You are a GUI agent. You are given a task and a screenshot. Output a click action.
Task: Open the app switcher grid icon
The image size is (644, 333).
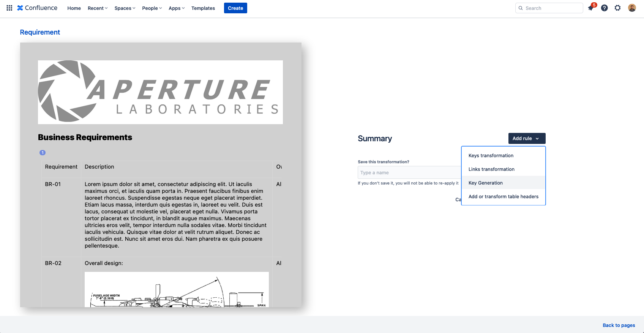pyautogui.click(x=9, y=8)
